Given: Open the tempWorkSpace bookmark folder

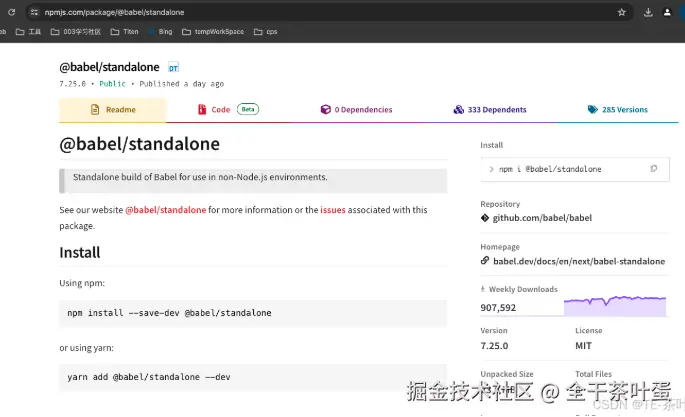Looking at the screenshot, I should pos(213,31).
